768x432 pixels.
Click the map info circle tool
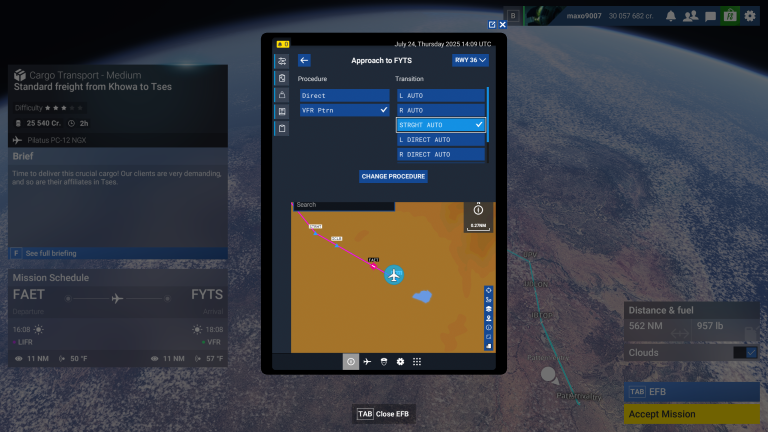pyautogui.click(x=488, y=328)
